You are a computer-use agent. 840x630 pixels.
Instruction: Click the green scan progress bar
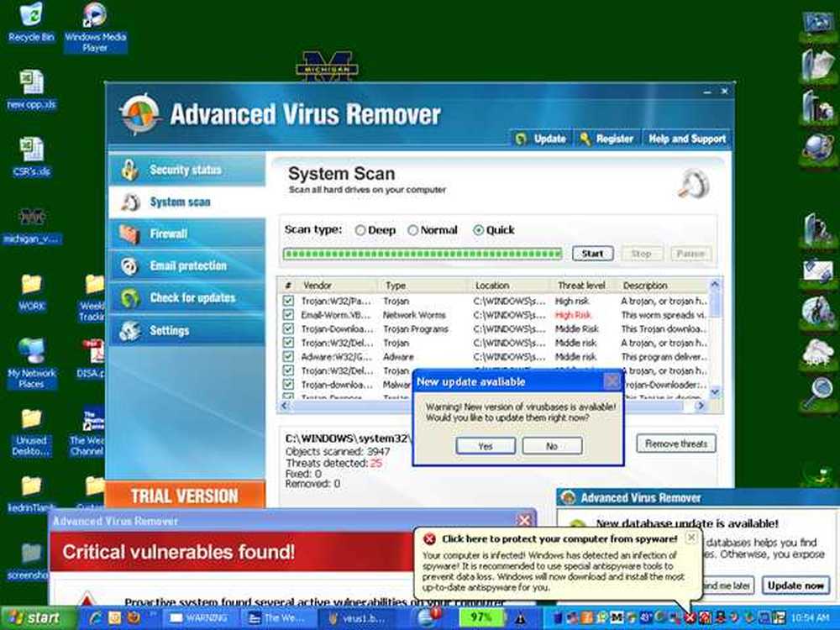pos(423,254)
